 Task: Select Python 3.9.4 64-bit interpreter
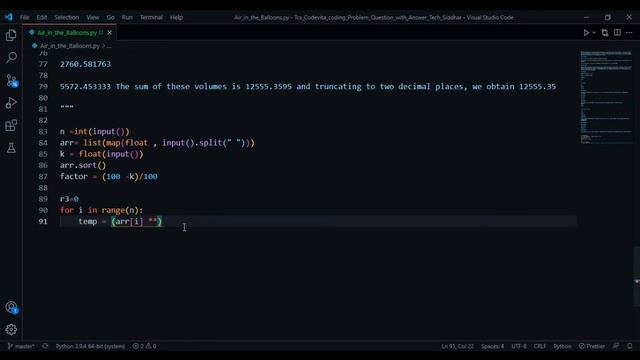point(90,346)
